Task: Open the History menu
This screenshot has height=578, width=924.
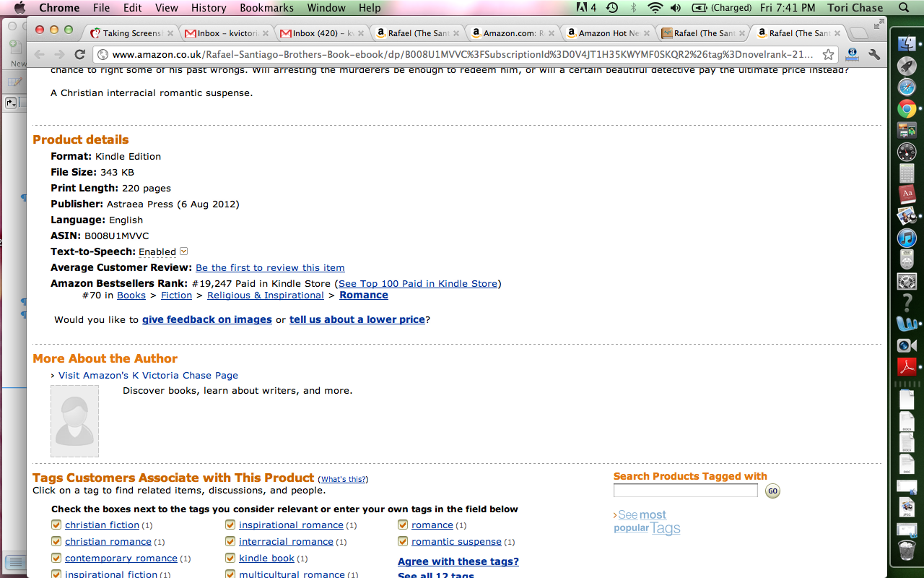Action: click(209, 8)
